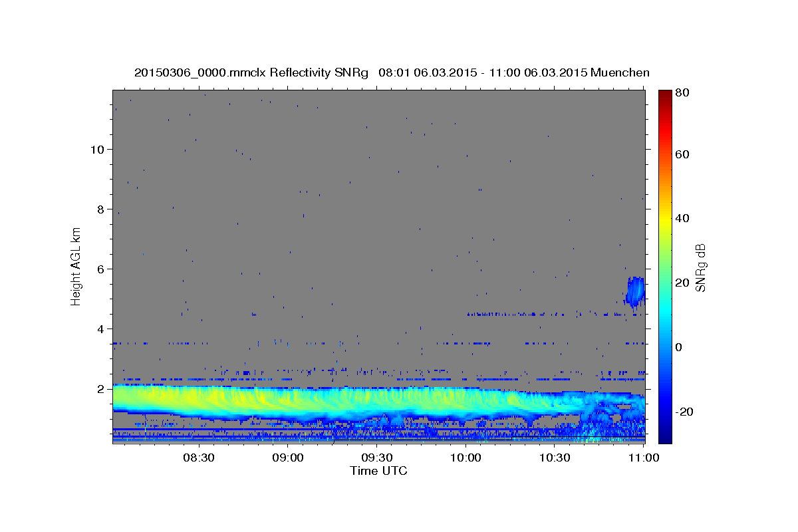This screenshot has width=798, height=532.
Task: Click the height tick label 2
Action: [100, 388]
